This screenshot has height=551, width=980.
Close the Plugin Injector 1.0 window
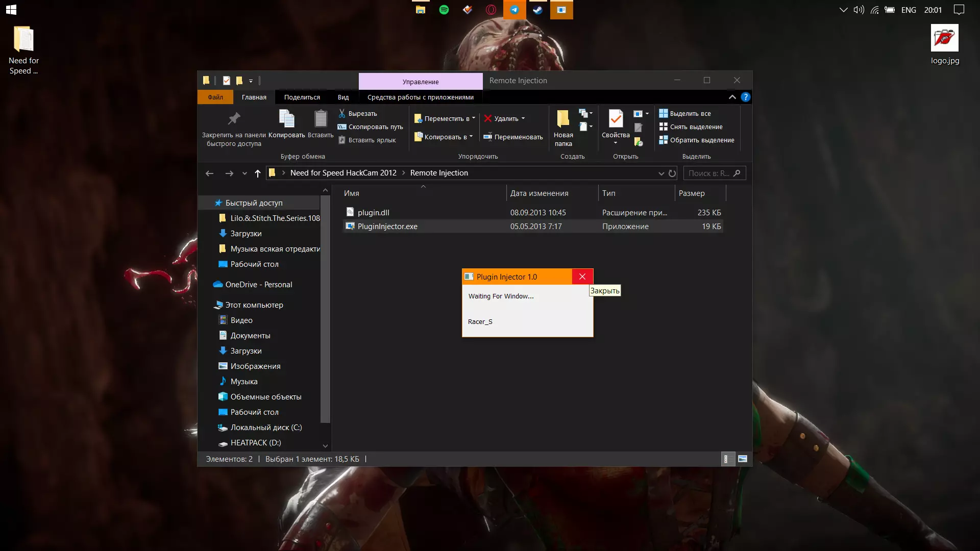[582, 277]
